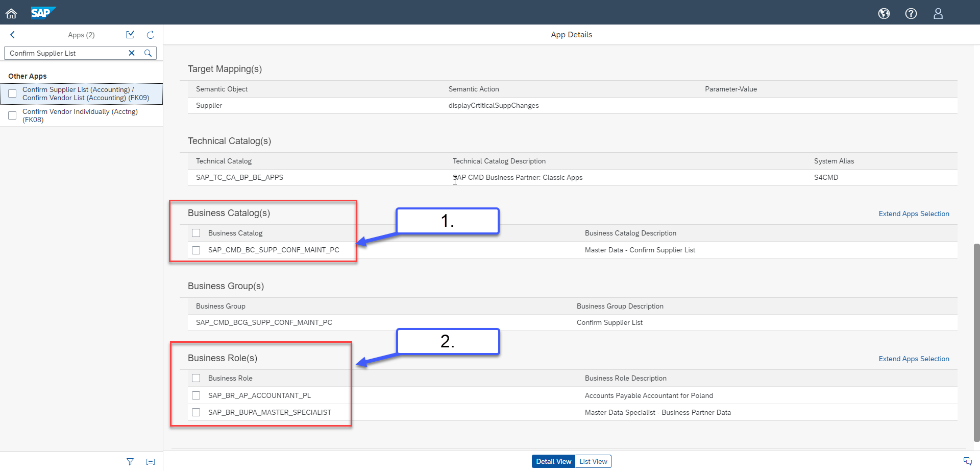
Task: Run search with the magnifier icon
Action: coord(148,53)
